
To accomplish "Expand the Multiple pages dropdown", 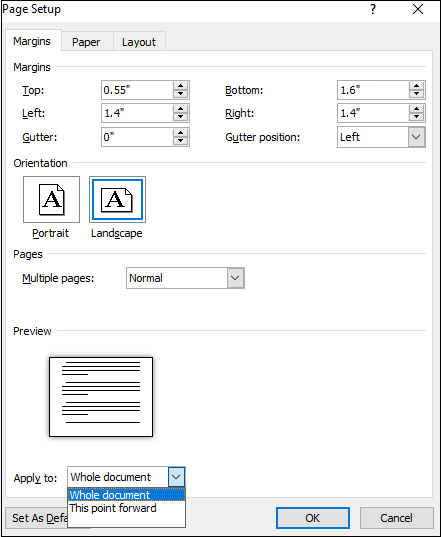I will coord(236,278).
